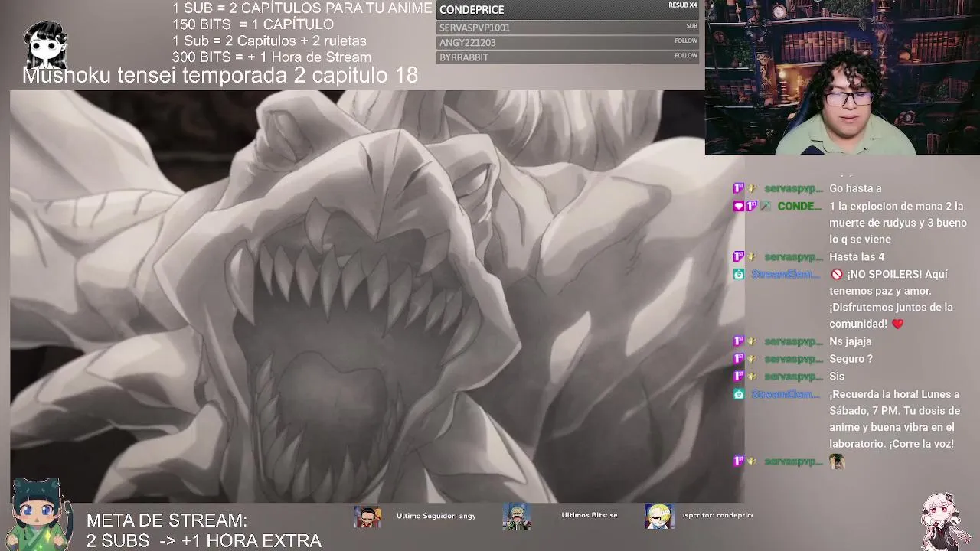Viewport: 980px width, 551px height.
Task: Click the '2 SUBS -> +1 HORA EXTRA' goal text
Action: [x=204, y=541]
